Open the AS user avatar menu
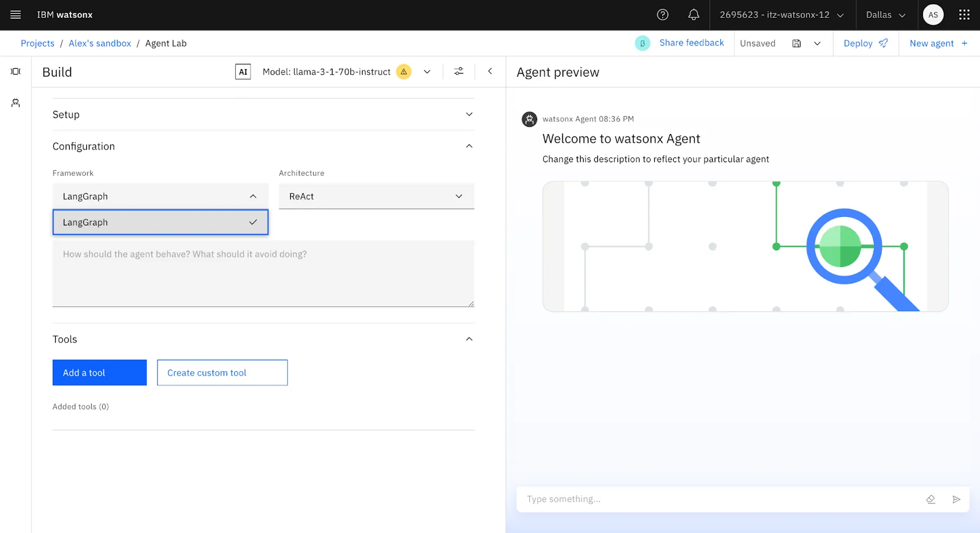 point(933,15)
